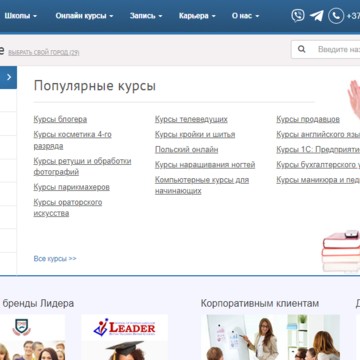Open the Курсы продавцов link

click(308, 119)
